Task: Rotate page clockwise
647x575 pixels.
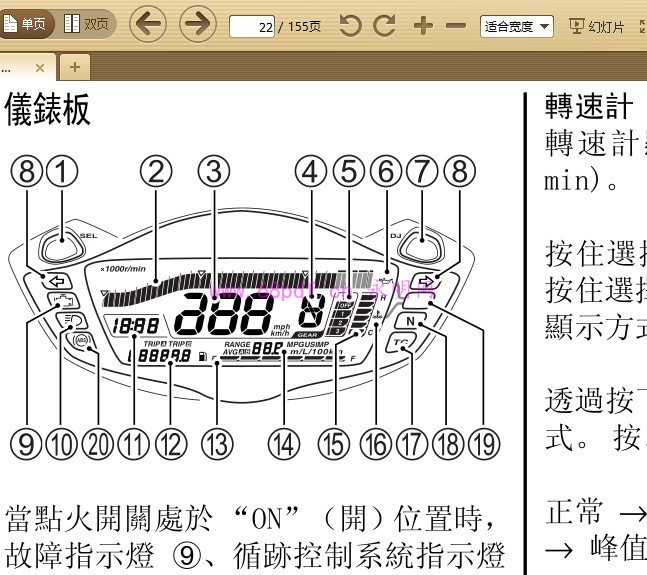Action: point(385,25)
